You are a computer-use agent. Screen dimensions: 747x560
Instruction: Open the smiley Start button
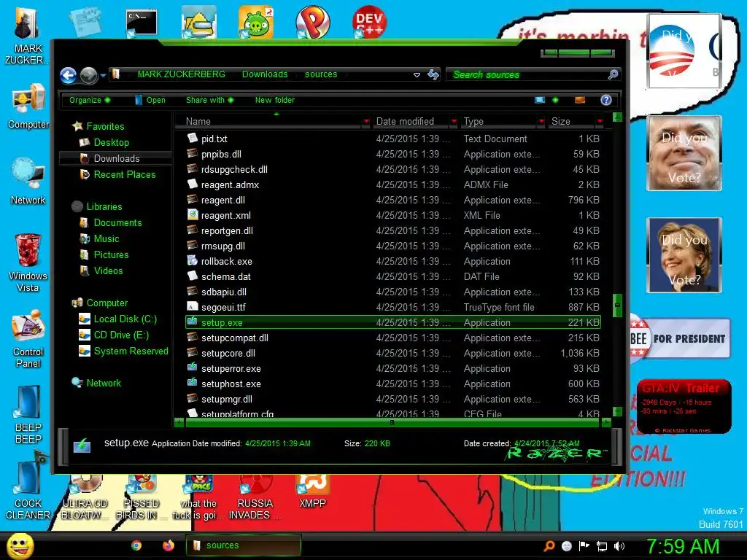[20, 545]
